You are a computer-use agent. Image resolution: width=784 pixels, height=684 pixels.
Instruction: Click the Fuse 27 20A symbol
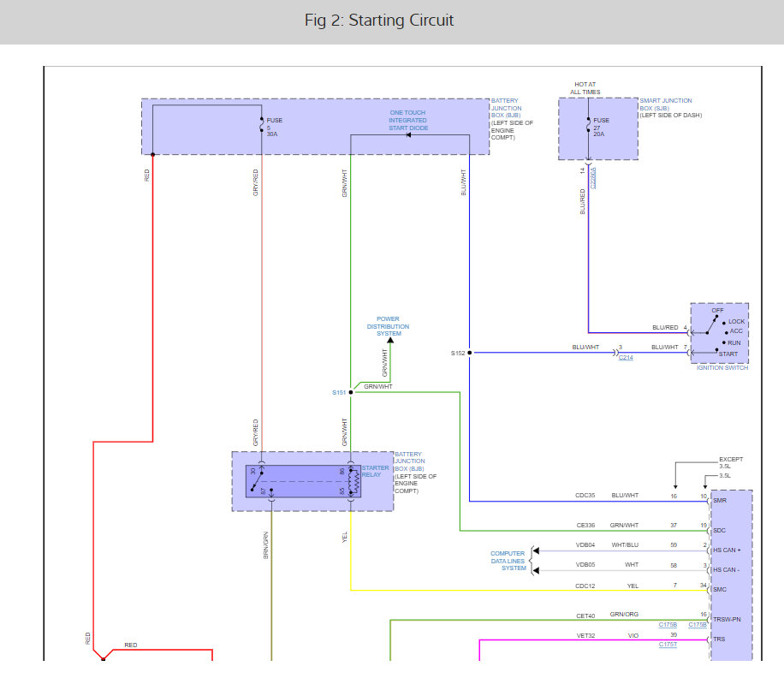589,125
